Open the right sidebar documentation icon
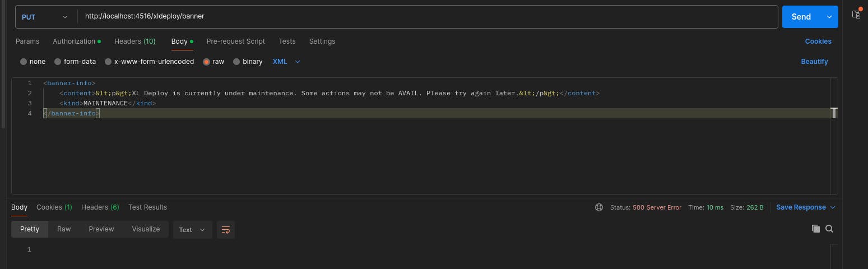 856,14
